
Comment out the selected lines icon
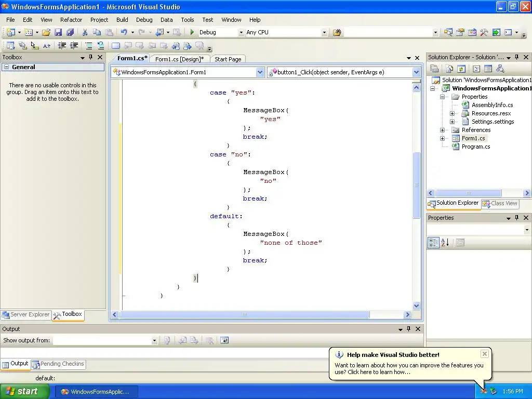coord(88,46)
